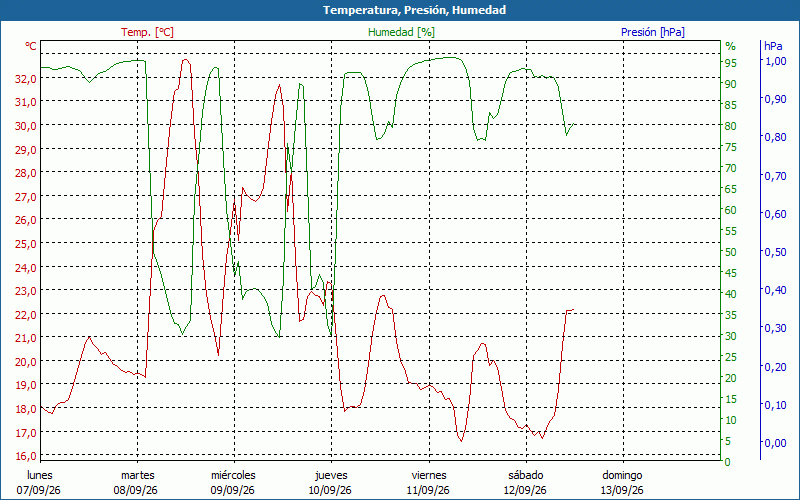
Task: Click the 21,0 temperature axis value
Action: [x=27, y=338]
